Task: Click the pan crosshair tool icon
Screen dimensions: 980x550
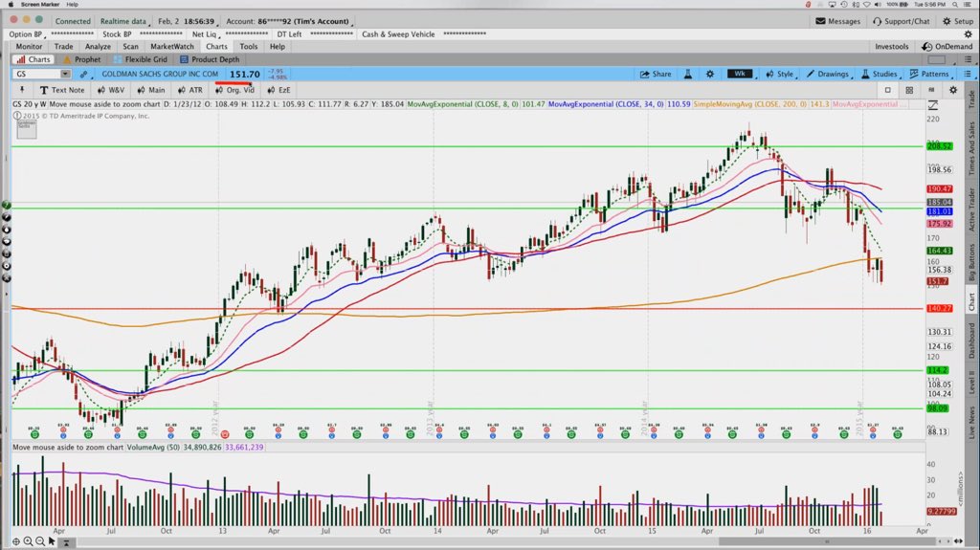Action: coord(16,542)
